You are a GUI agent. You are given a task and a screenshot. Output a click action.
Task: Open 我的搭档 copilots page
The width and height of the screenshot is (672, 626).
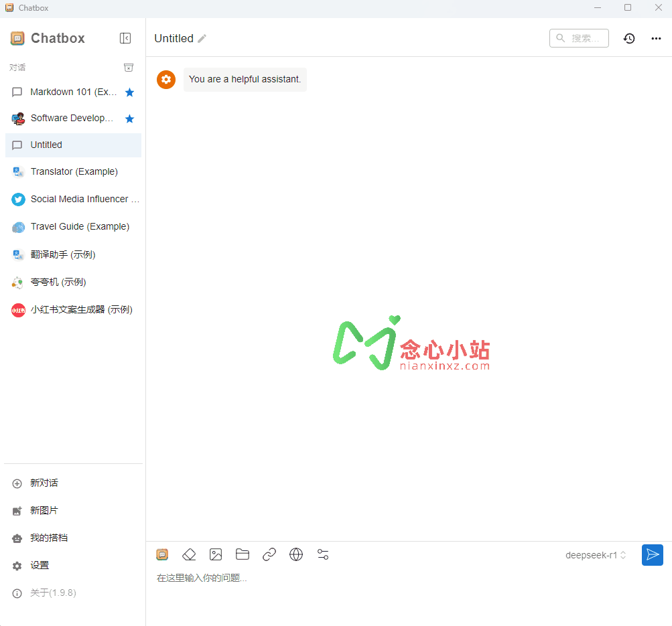pos(73,538)
